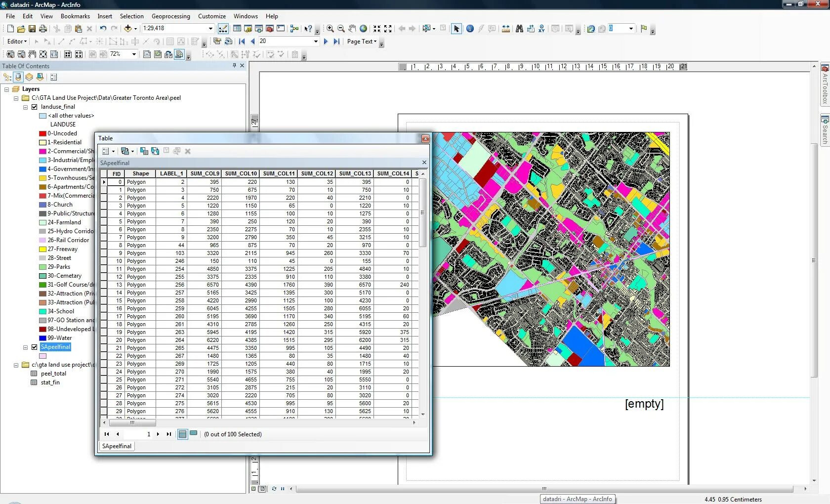Open the Bookmarks menu
This screenshot has height=504, width=830.
[75, 16]
